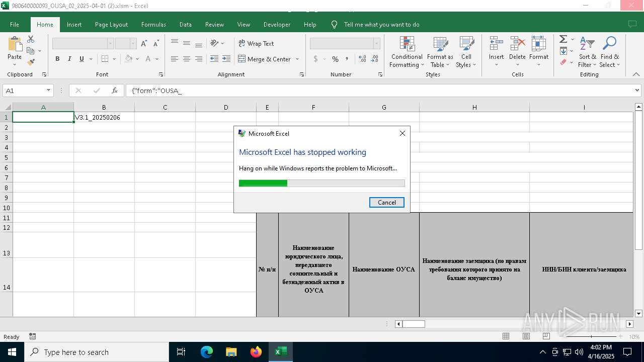Click the Comma Style icon
The height and width of the screenshot is (362, 644).
[x=347, y=59]
